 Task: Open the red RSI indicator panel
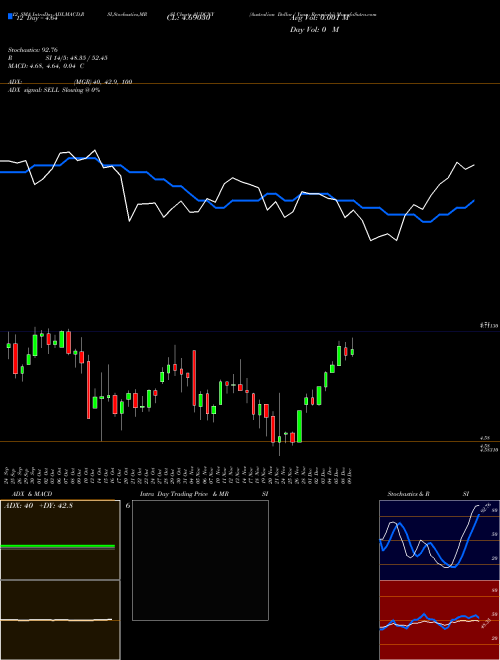[439, 620]
